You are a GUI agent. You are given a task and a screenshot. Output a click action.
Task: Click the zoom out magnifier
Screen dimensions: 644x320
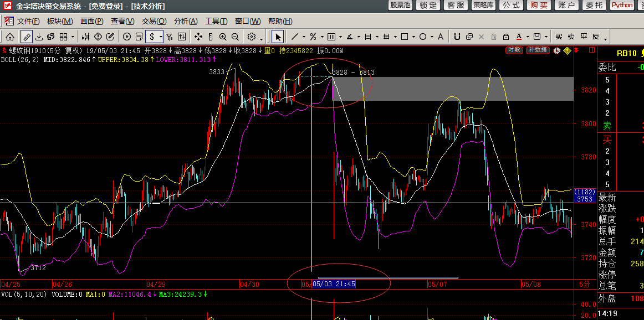[235, 37]
